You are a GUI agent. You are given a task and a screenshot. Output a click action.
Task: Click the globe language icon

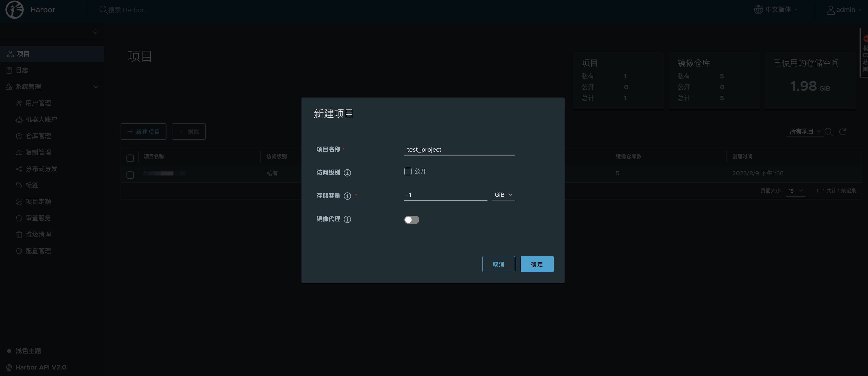point(758,10)
